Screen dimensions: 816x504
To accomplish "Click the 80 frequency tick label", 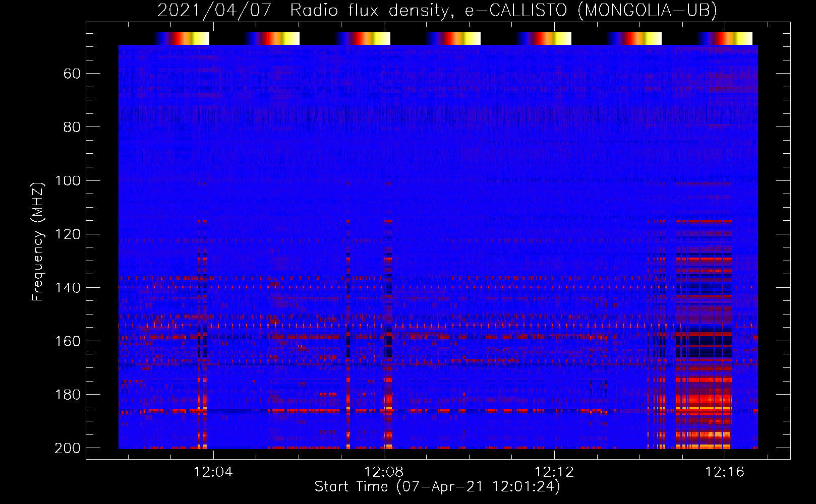I will pyautogui.click(x=72, y=128).
